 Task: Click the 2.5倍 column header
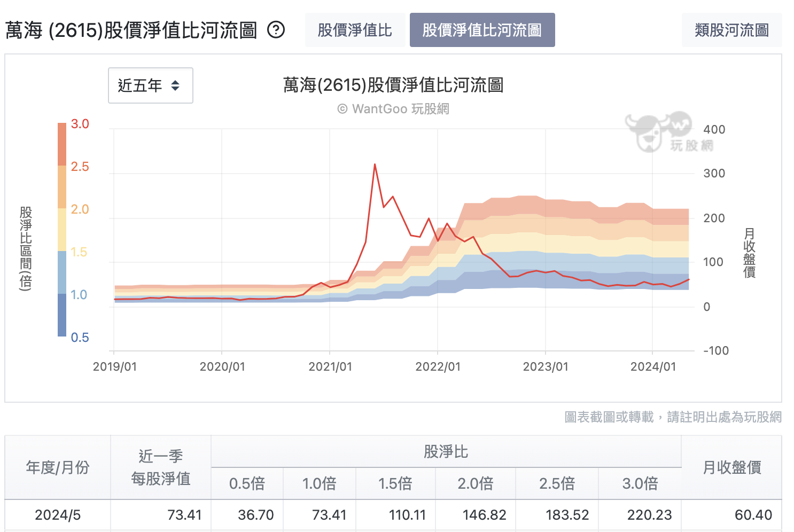(x=557, y=483)
